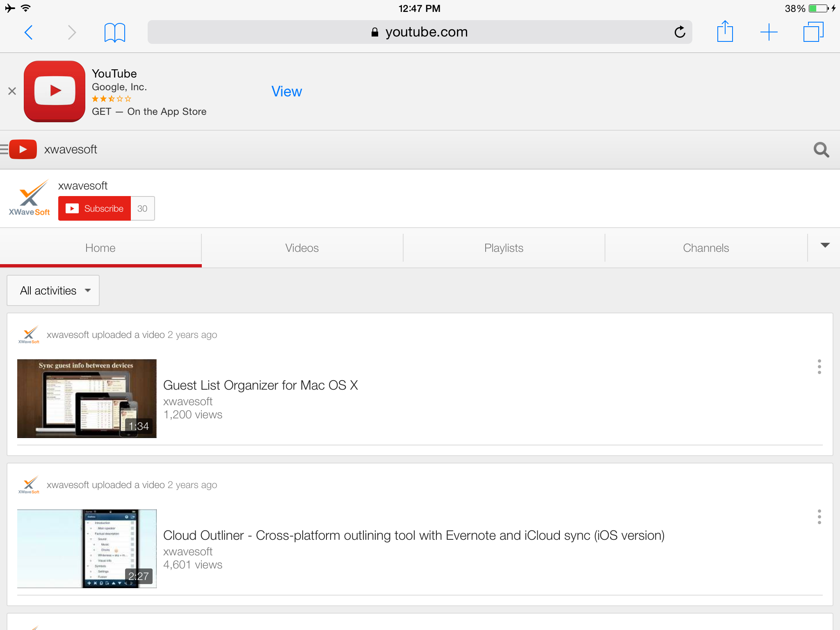Open the Safari share sheet icon
The width and height of the screenshot is (840, 630).
725,31
